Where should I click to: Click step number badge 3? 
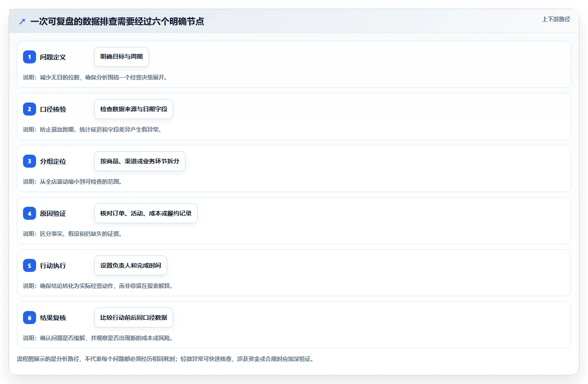[30, 161]
